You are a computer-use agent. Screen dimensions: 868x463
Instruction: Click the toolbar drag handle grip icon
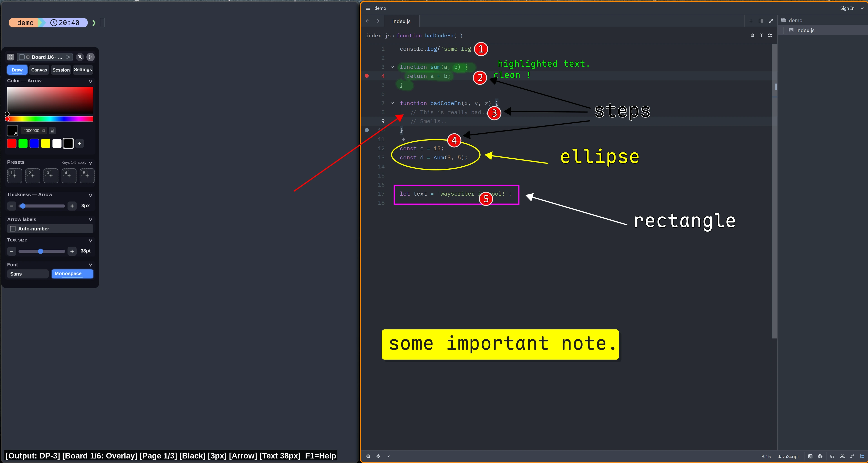[10, 57]
